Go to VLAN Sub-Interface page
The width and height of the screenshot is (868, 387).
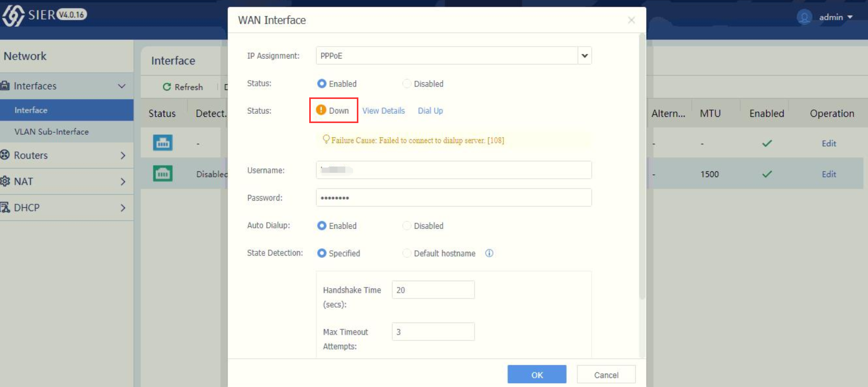coord(51,132)
